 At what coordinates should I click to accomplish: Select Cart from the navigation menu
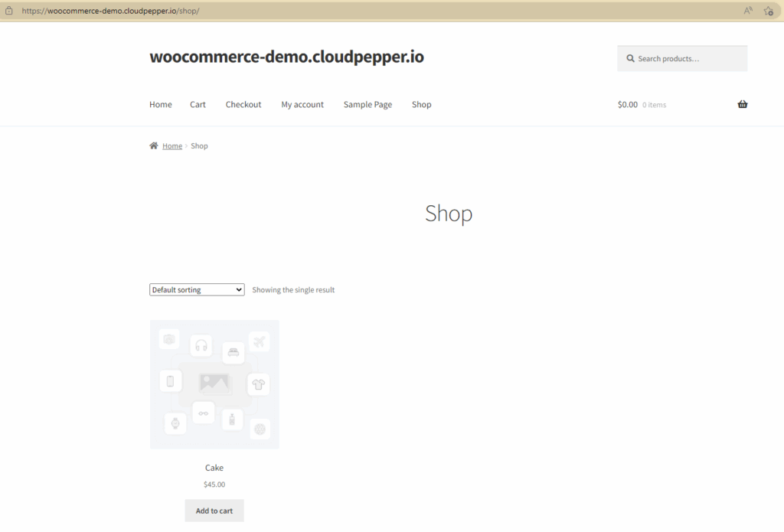(x=198, y=104)
